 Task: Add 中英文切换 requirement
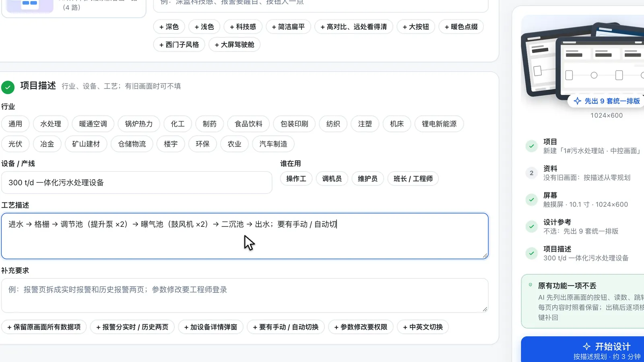tap(423, 327)
